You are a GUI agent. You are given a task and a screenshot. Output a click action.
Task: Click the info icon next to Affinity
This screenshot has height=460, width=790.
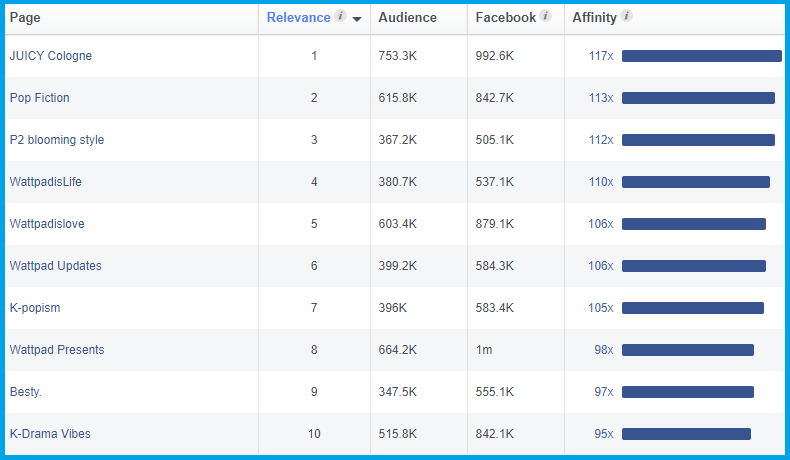coord(626,17)
